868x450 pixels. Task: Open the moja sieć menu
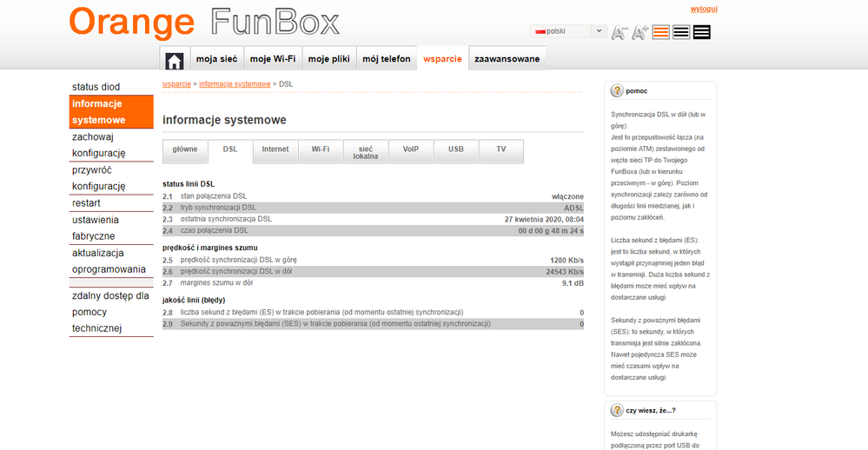tap(217, 59)
